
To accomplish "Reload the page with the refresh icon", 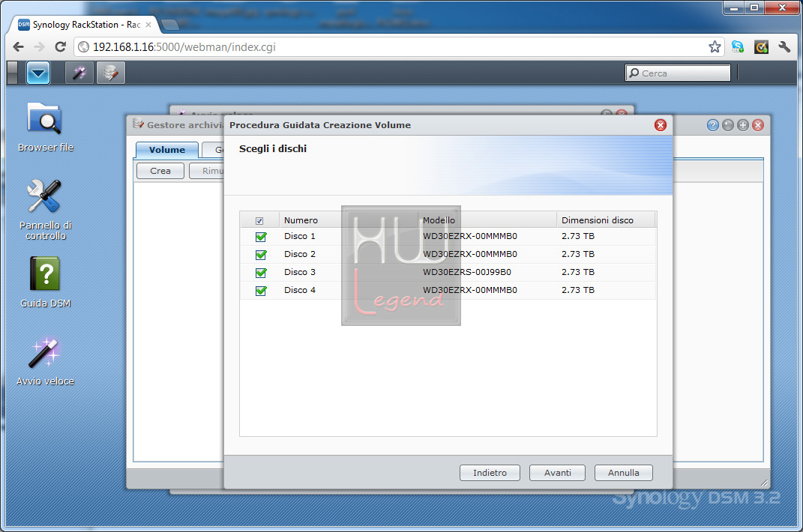I will 61,47.
